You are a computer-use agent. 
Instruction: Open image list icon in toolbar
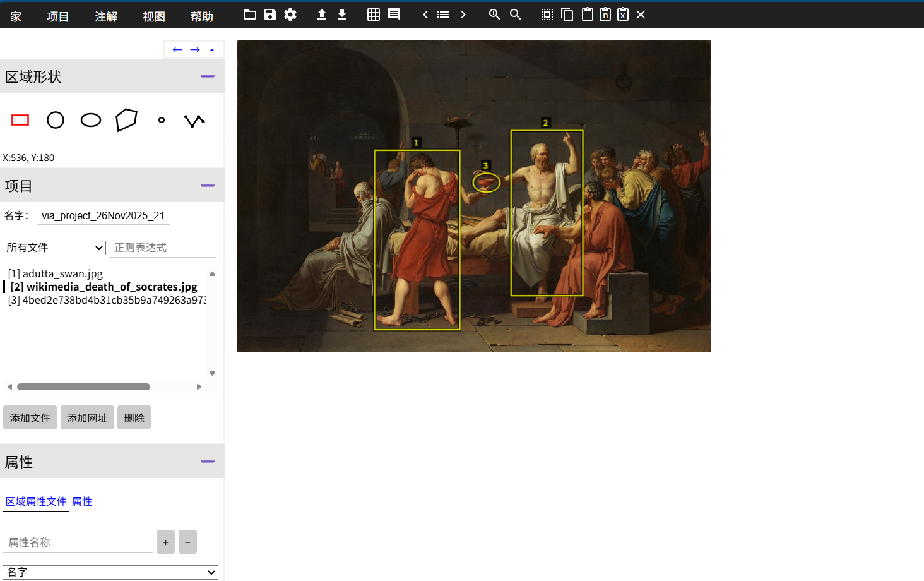click(x=443, y=15)
